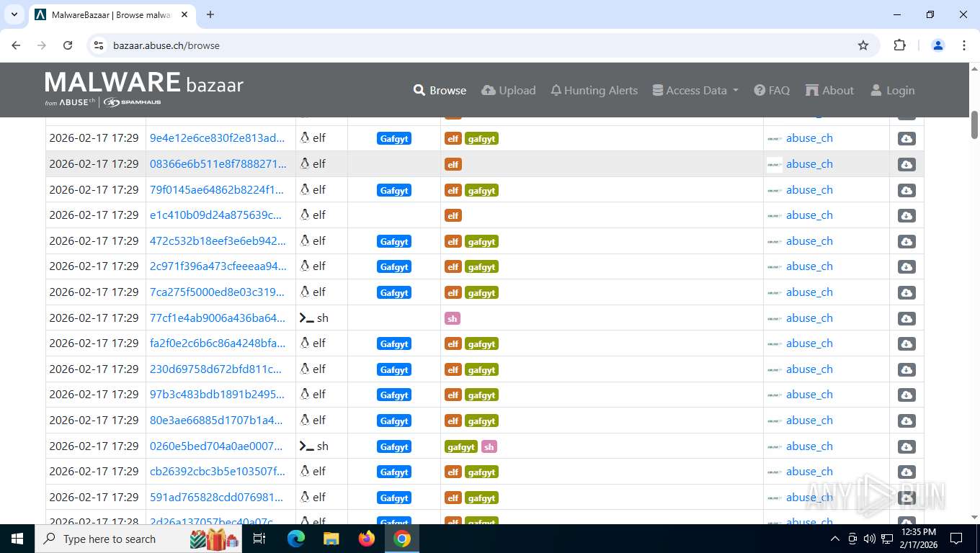
Task: Click the MALWARE bazaar logo
Action: [144, 89]
